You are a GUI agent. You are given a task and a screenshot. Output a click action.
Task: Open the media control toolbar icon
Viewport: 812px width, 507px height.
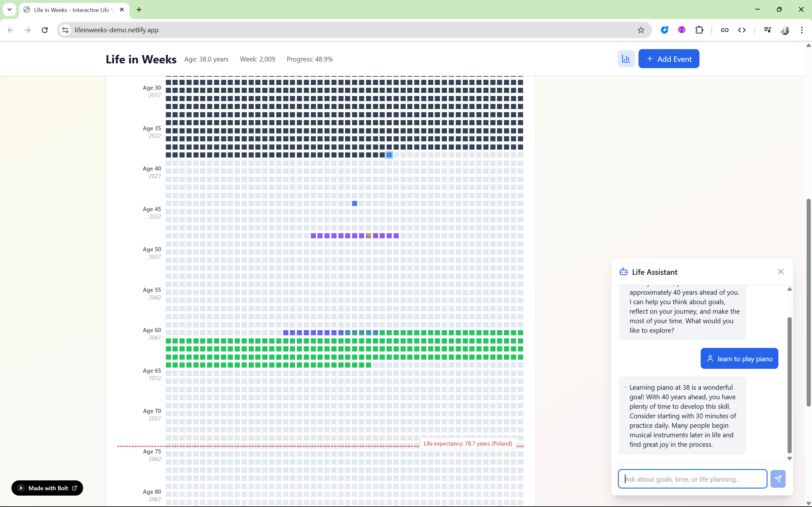tap(767, 30)
